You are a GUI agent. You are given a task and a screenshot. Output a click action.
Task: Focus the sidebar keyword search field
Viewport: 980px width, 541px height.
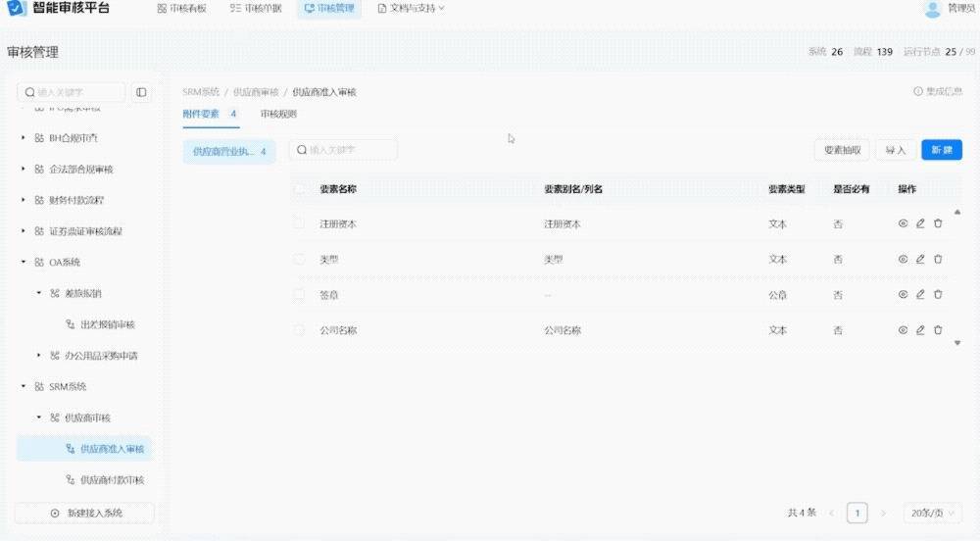tap(72, 92)
